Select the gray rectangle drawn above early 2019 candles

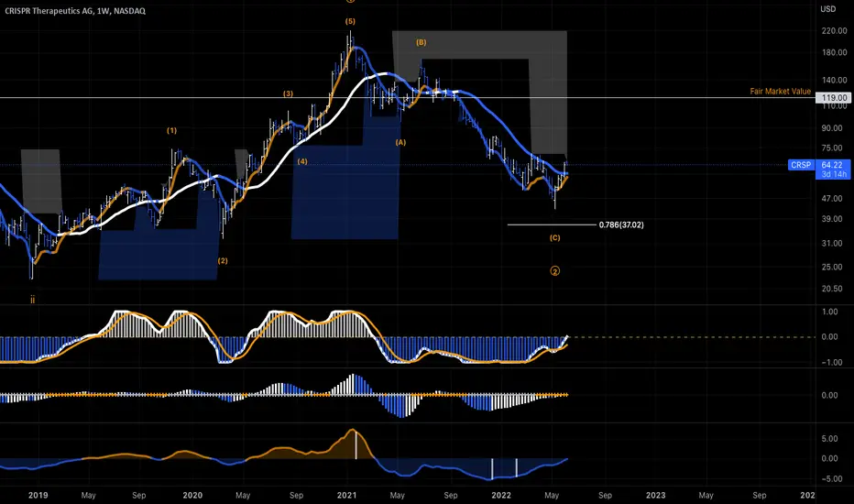click(41, 181)
